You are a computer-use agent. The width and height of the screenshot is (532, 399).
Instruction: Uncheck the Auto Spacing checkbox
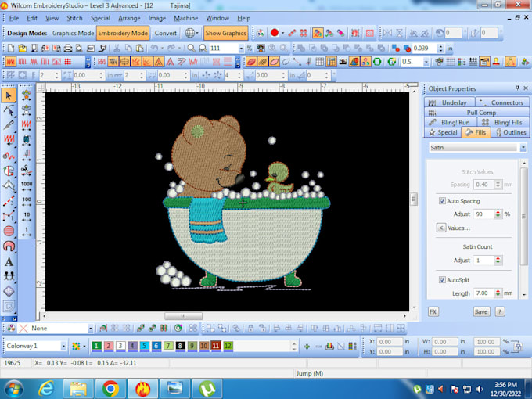pyautogui.click(x=443, y=201)
